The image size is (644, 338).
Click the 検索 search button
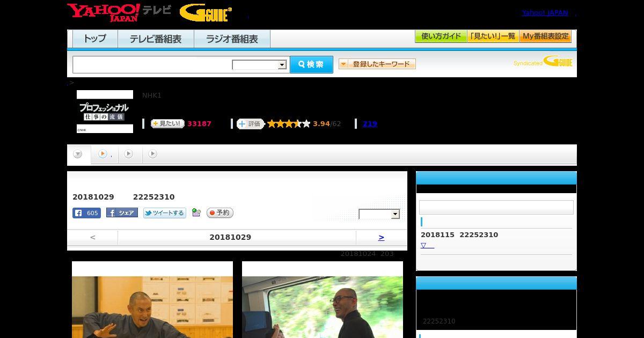(x=311, y=64)
